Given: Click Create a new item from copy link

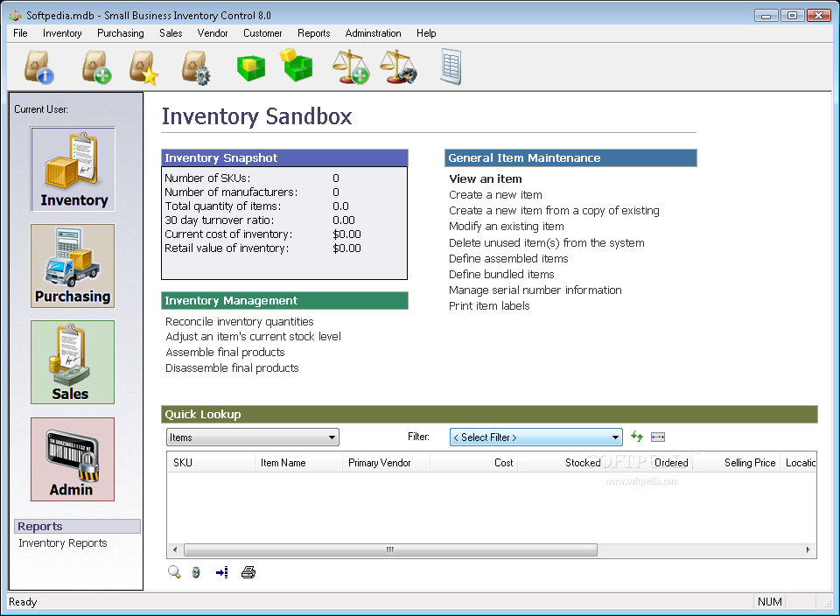Looking at the screenshot, I should point(554,211).
